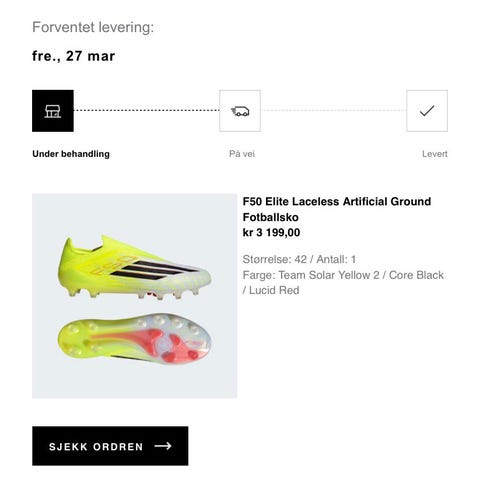Click the Forventet levering heading
The image size is (480, 480).
93,27
